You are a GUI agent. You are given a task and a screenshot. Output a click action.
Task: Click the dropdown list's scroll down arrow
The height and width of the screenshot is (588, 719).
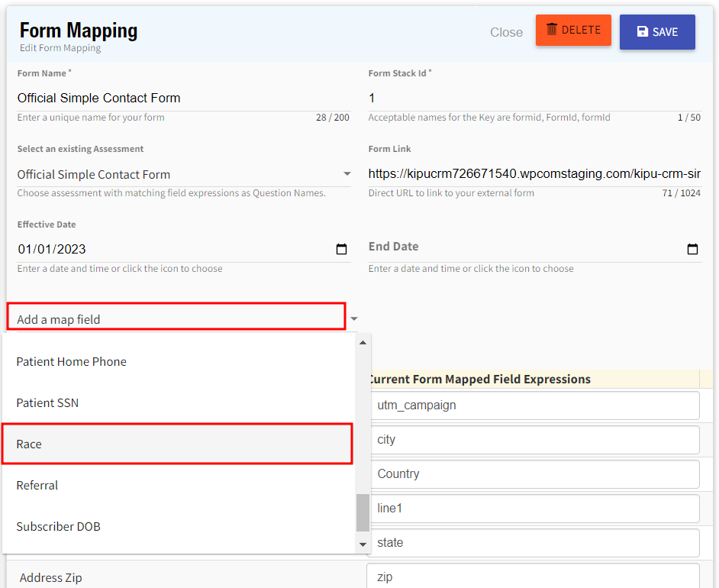click(x=363, y=544)
